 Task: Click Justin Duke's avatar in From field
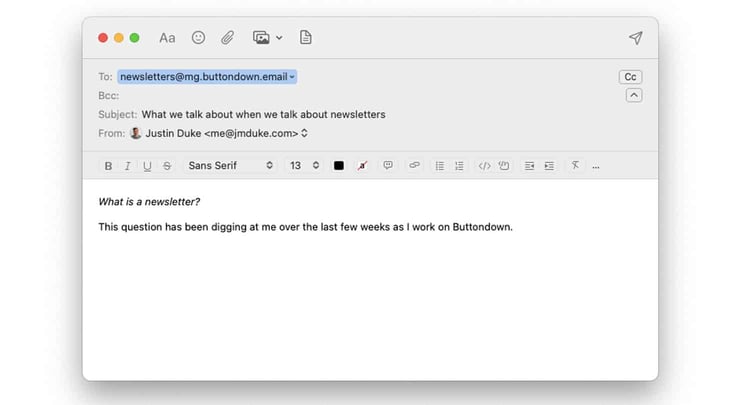point(136,133)
